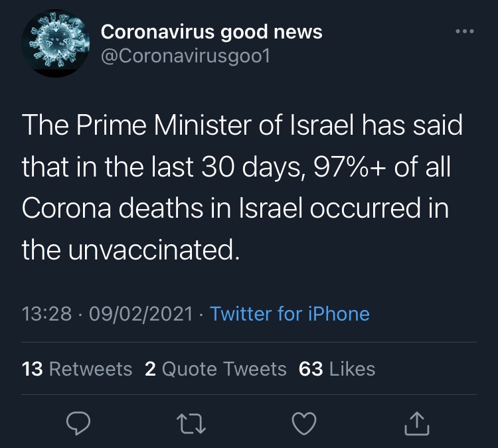View the '63 Likes' list
Viewport: 498px width, 448px height.
[x=337, y=369]
